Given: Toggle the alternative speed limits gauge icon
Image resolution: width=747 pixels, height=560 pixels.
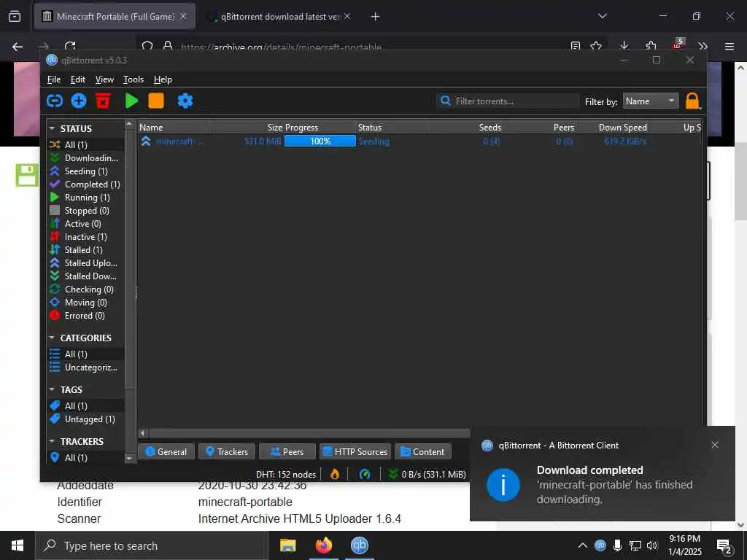Looking at the screenshot, I should click(x=365, y=474).
